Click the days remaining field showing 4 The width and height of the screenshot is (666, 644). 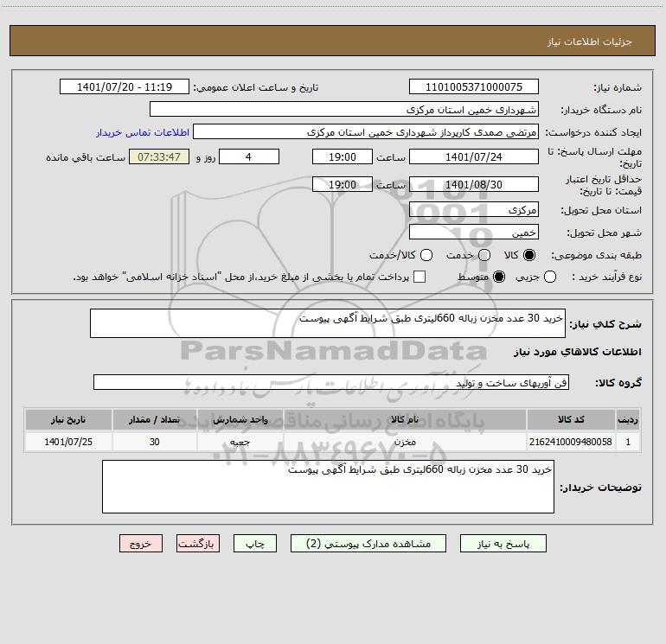pos(249,157)
